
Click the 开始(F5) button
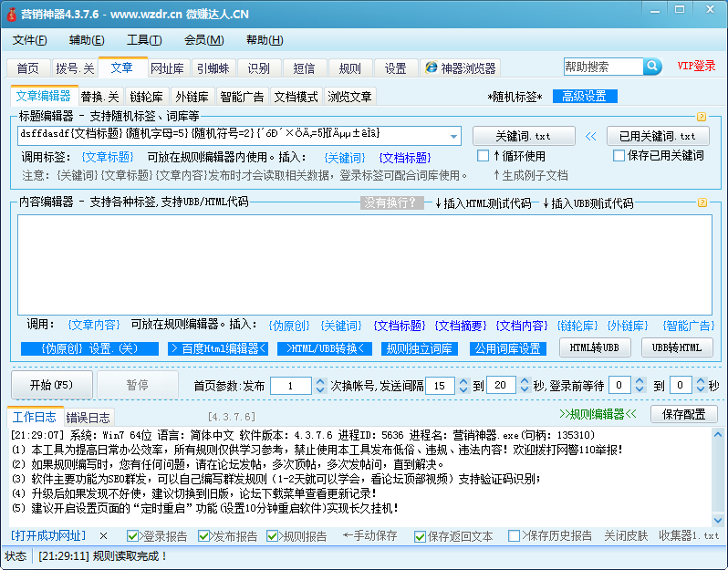[x=51, y=385]
